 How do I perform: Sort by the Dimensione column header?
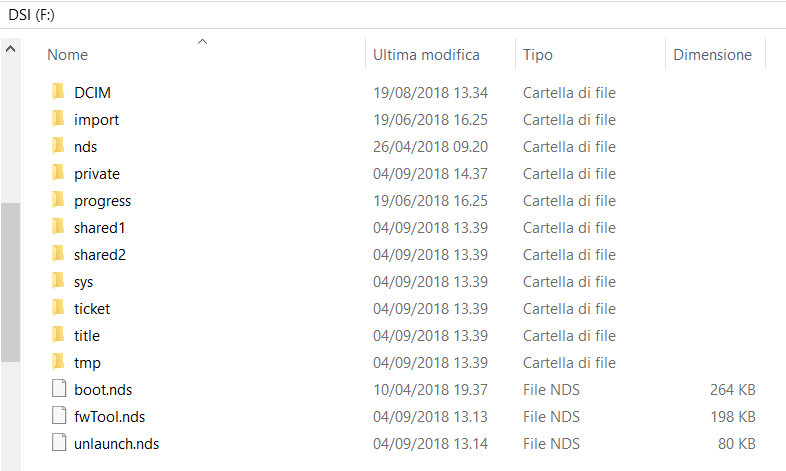click(x=712, y=55)
